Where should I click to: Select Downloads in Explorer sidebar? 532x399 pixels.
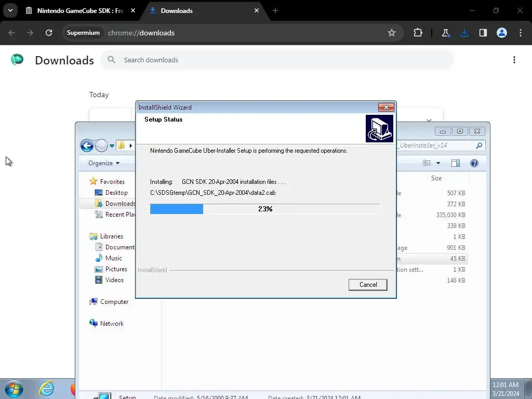(x=115, y=204)
